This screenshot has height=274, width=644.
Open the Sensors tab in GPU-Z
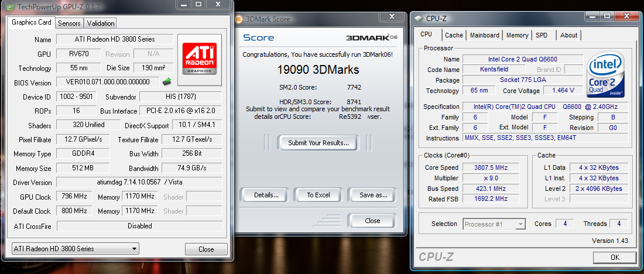pos(69,23)
